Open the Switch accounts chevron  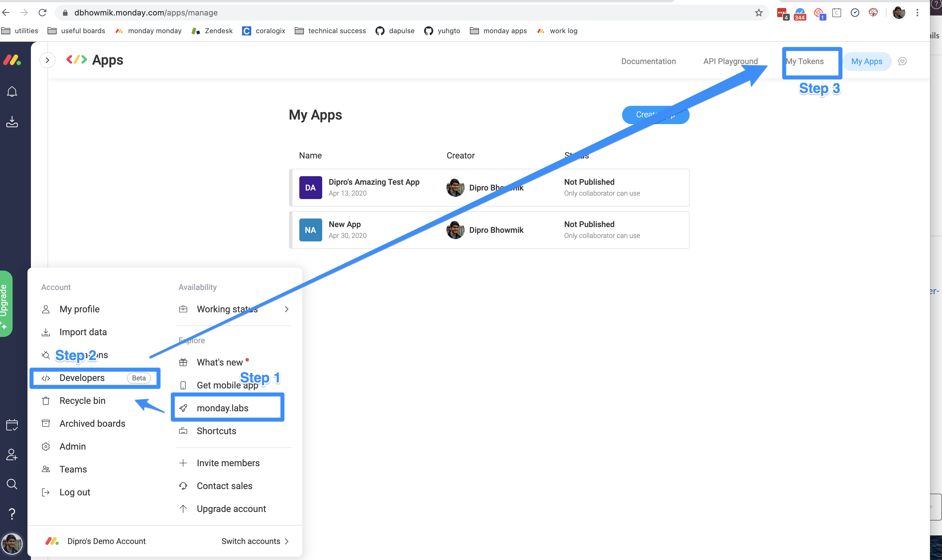pos(286,541)
